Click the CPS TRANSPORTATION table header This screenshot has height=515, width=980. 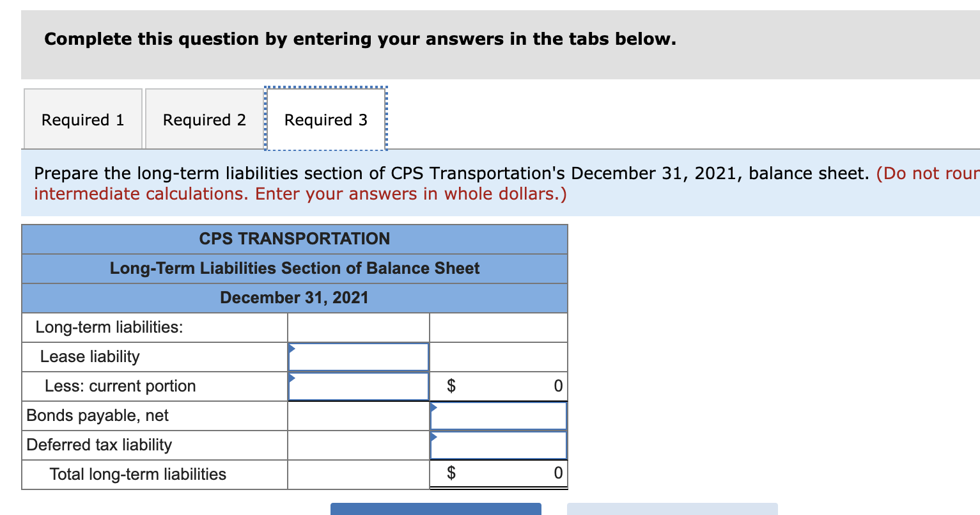point(295,239)
